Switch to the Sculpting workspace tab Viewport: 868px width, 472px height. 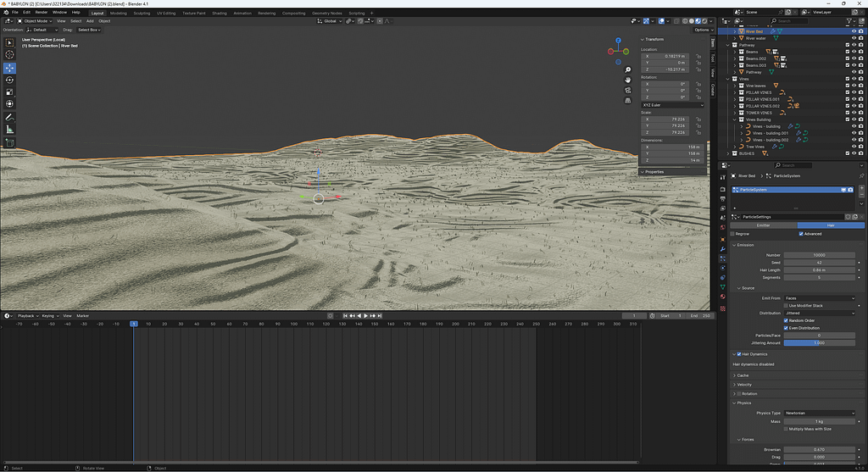tap(142, 14)
